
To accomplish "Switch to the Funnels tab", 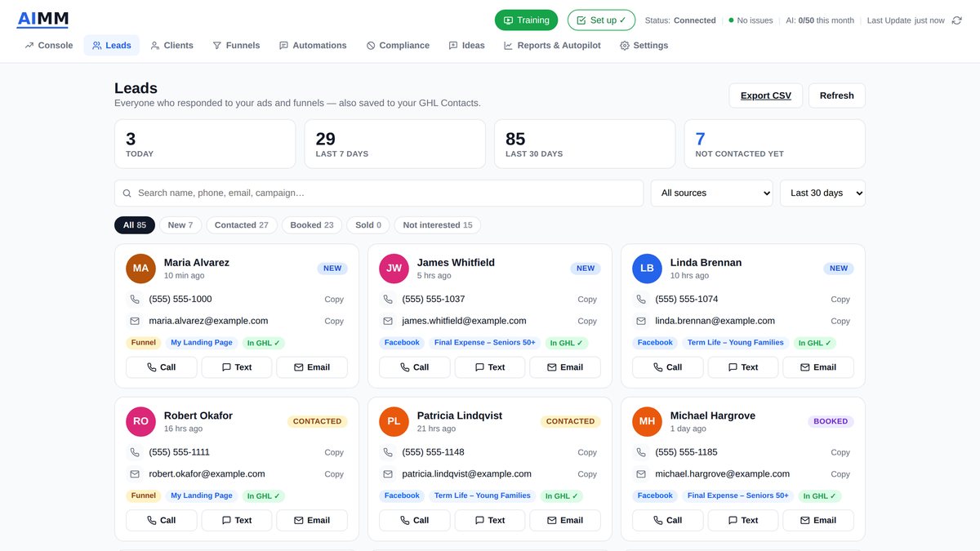I will tap(236, 46).
